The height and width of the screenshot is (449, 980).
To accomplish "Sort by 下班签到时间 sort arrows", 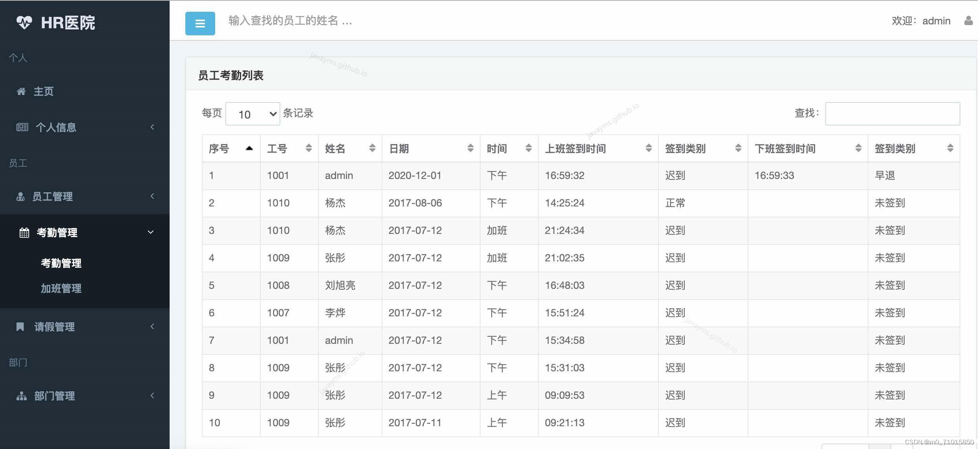I will [x=858, y=148].
